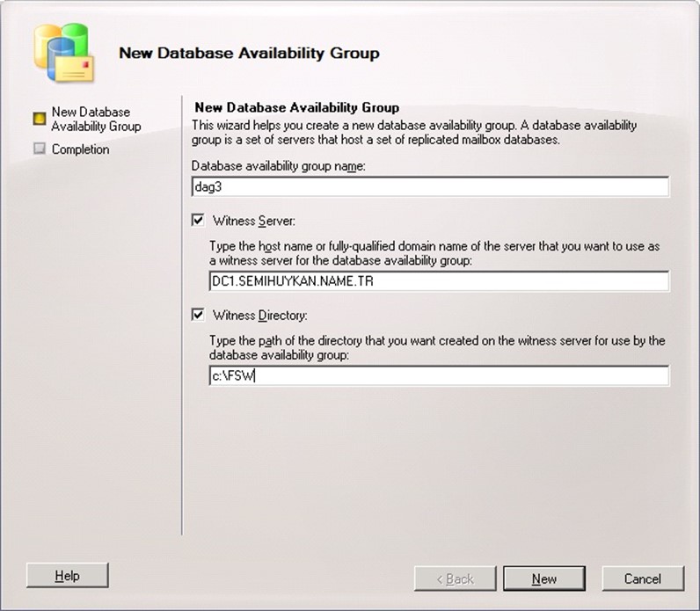Click the yellow step indicator for the current page

point(39,113)
